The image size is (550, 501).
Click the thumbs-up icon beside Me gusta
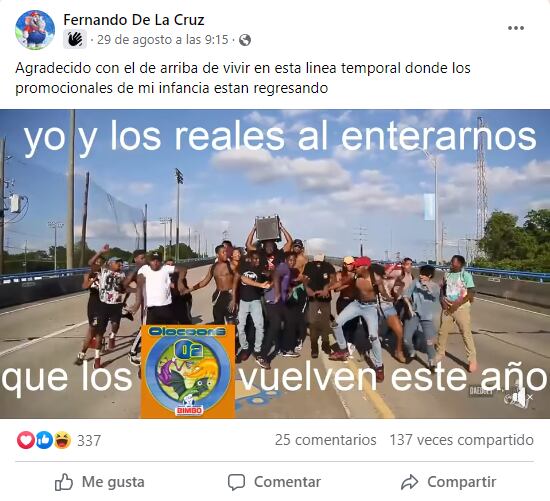tap(64, 482)
